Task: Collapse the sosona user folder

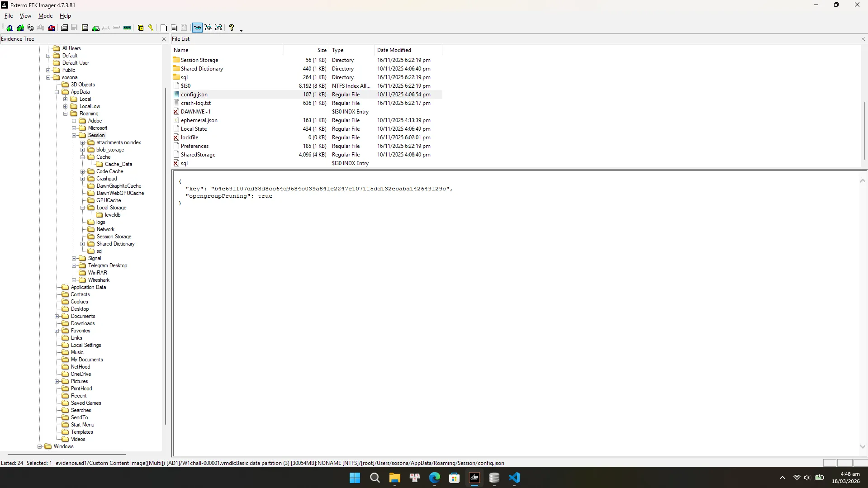Action: 48,77
